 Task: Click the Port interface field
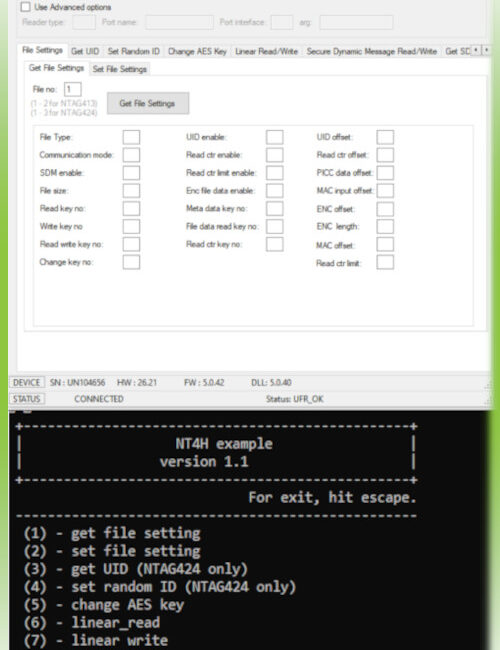282,22
